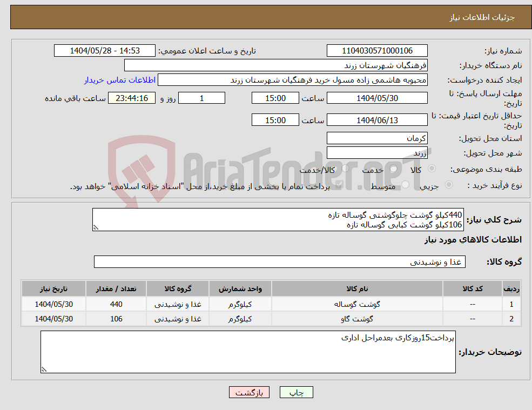Click response deadline date 1404/05/30 field
532x410 pixels.
(x=377, y=98)
